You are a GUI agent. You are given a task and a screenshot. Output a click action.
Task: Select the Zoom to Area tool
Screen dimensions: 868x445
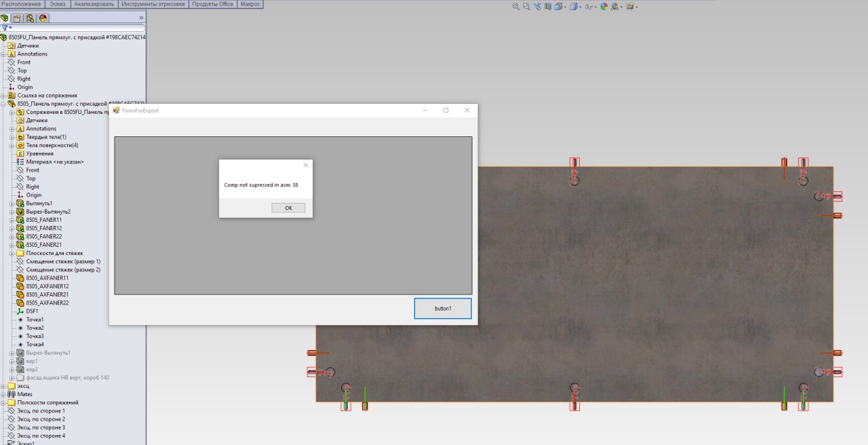click(x=526, y=6)
